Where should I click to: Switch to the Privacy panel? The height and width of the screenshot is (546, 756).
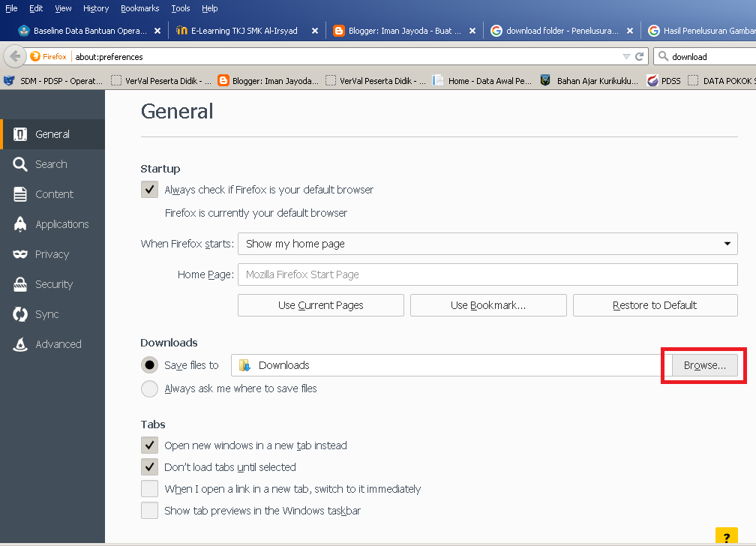52,253
